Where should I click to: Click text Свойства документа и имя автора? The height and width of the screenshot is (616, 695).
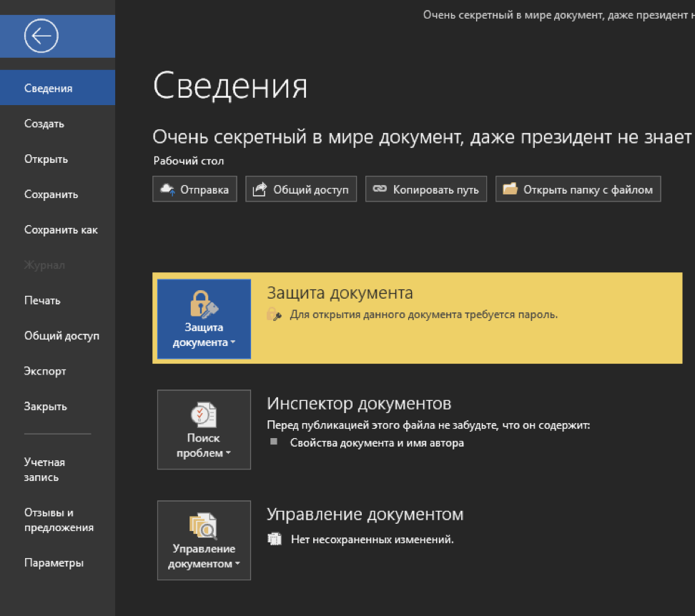point(377,443)
